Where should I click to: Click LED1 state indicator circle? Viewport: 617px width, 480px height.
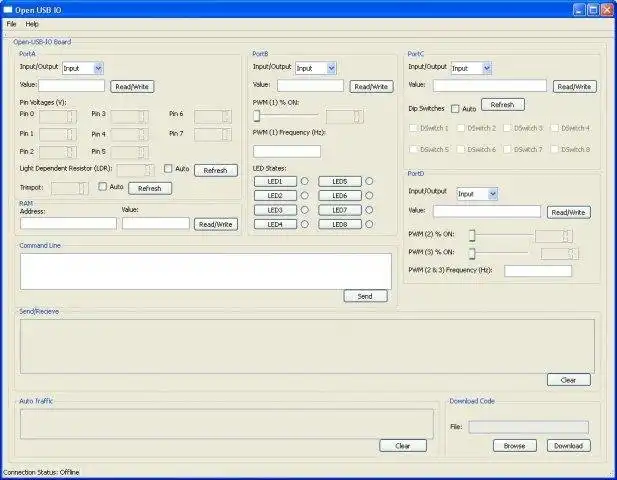tap(305, 181)
